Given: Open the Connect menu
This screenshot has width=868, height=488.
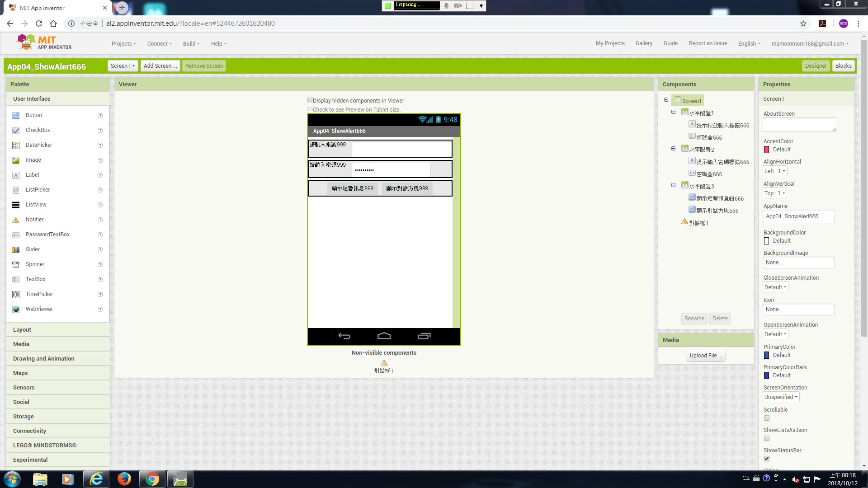Looking at the screenshot, I should pyautogui.click(x=159, y=44).
